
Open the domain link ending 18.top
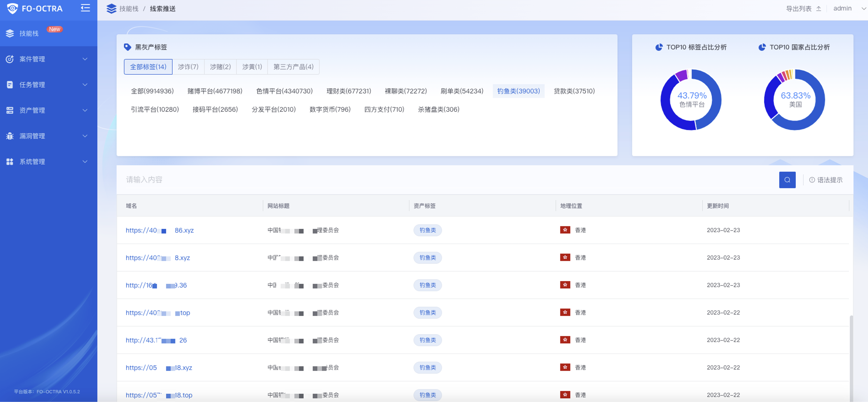159,395
